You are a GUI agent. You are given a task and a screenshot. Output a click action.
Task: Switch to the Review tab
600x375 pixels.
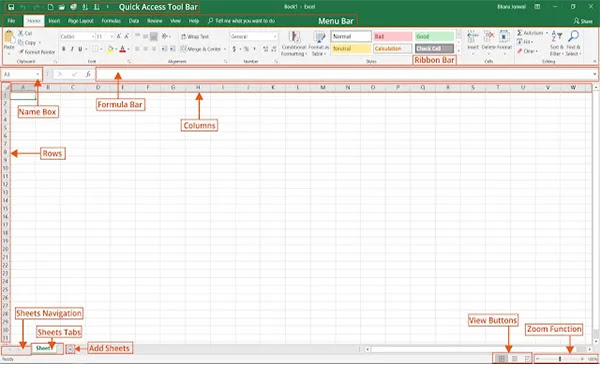coord(155,21)
